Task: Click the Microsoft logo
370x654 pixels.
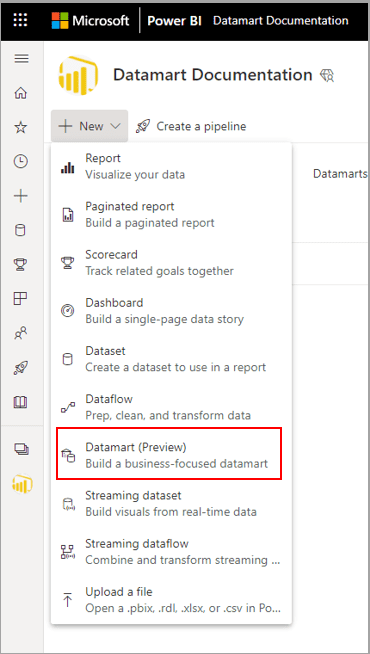Action: coord(91,20)
